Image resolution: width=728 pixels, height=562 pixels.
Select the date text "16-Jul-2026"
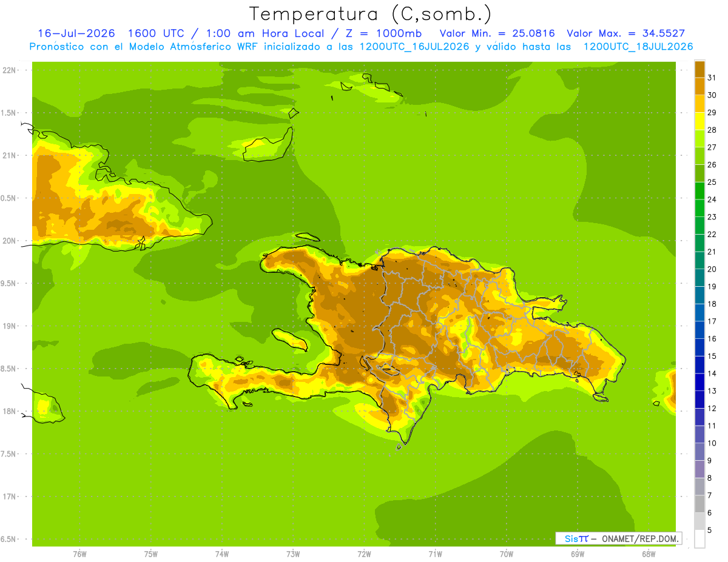pyautogui.click(x=77, y=33)
